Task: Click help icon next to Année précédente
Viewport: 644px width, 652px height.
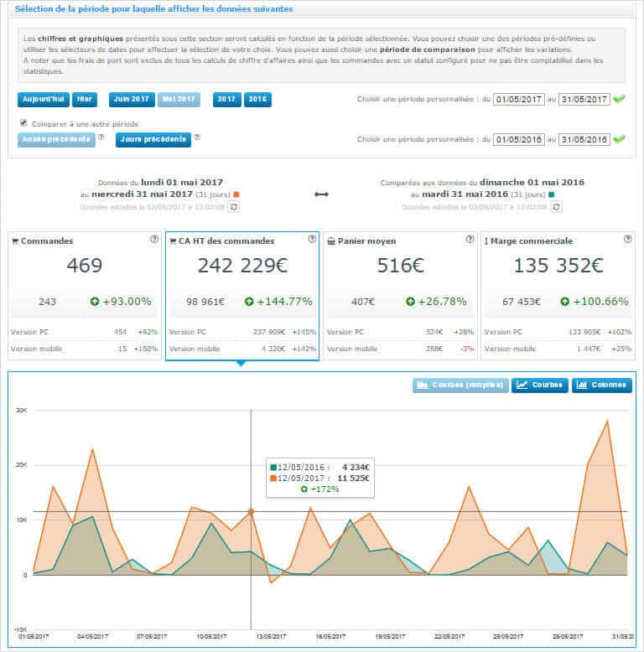Action: coord(101,137)
